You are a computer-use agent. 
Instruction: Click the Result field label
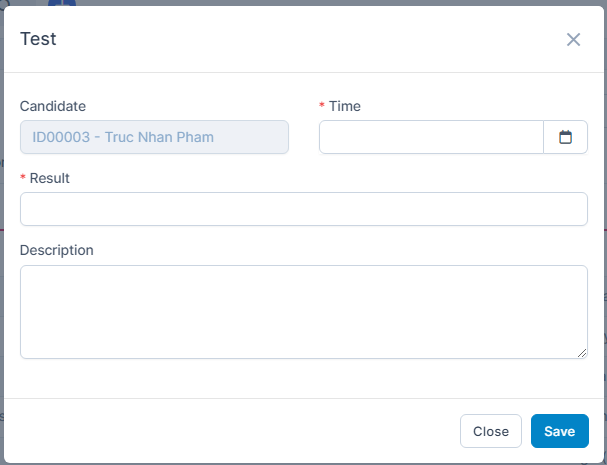(50, 178)
